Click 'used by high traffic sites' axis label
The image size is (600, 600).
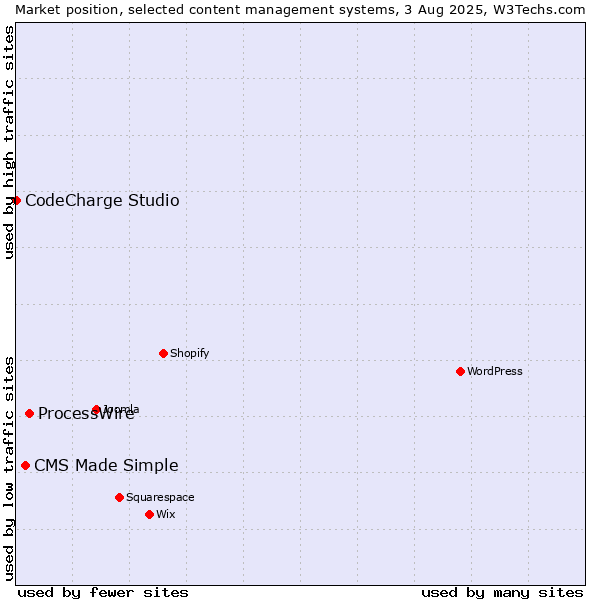click(x=8, y=142)
